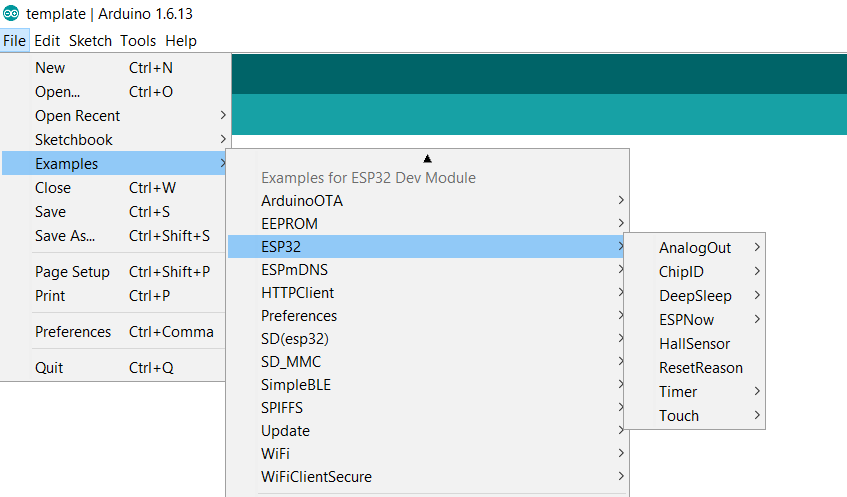Open the Help menu
847x497 pixels.
point(181,41)
